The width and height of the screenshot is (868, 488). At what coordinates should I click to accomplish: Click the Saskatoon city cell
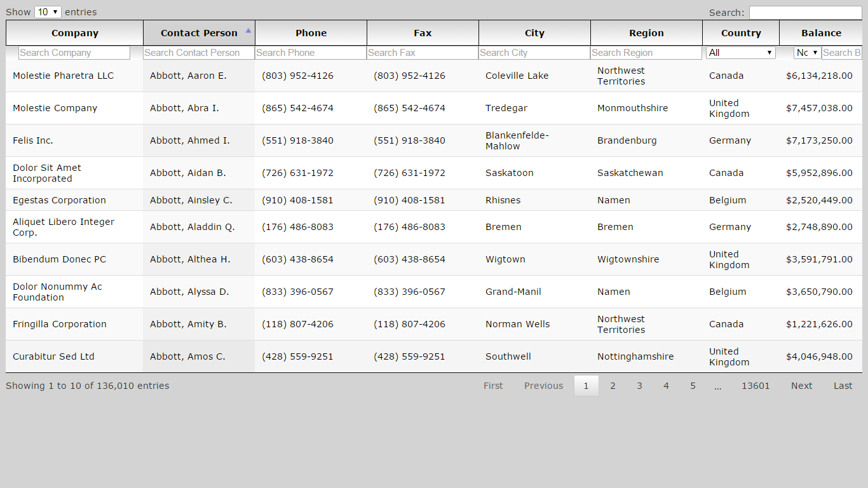point(534,173)
